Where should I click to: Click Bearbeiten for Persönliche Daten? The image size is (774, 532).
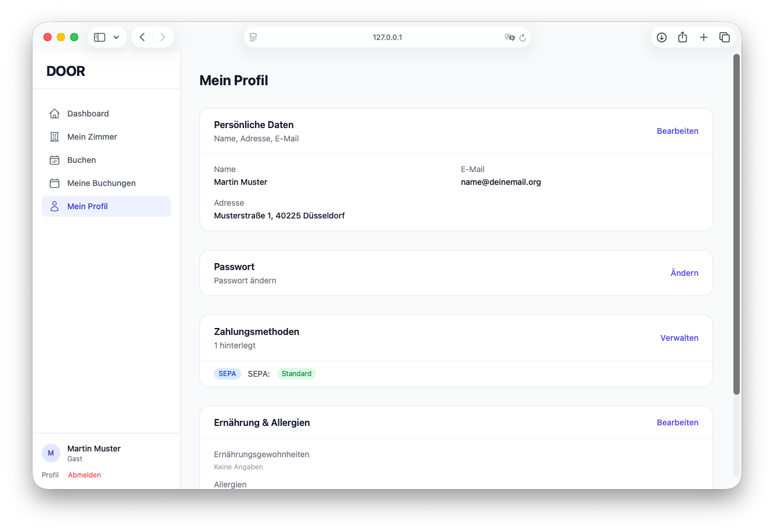click(x=677, y=131)
